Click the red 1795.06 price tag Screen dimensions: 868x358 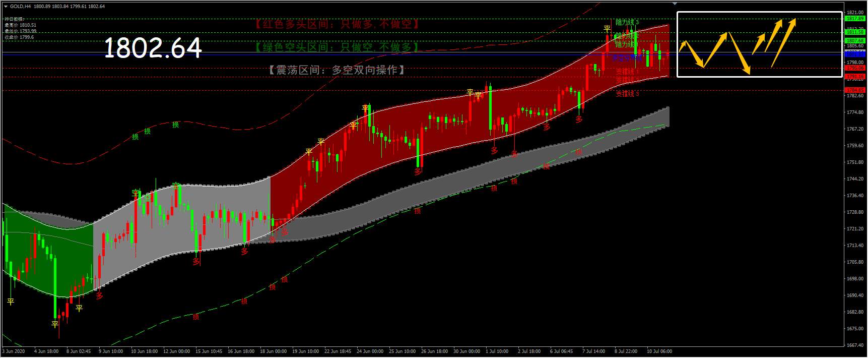pos(855,68)
